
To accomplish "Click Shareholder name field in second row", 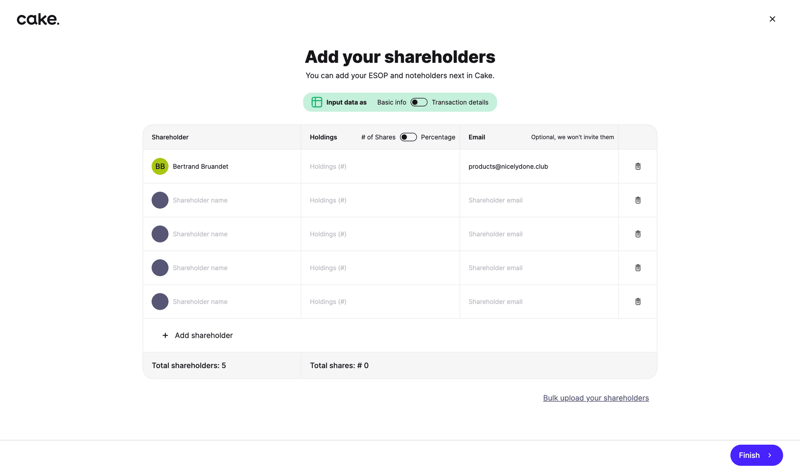I will click(230, 201).
